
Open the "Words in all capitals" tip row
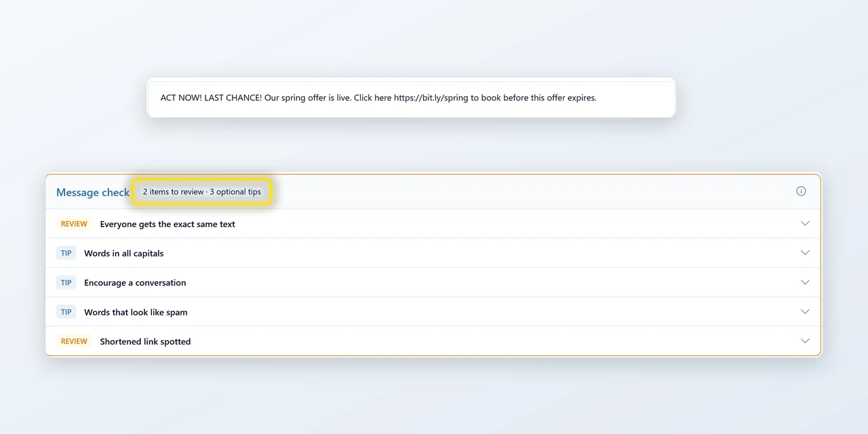click(433, 253)
